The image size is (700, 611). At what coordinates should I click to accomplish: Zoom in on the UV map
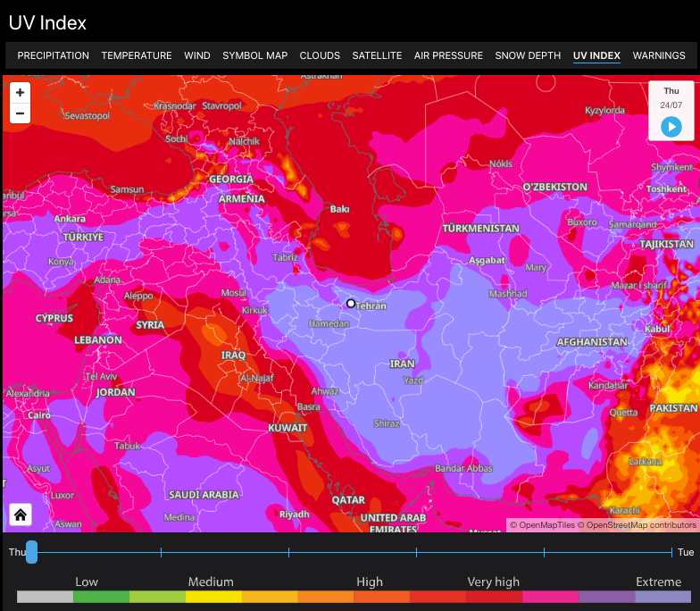(20, 92)
